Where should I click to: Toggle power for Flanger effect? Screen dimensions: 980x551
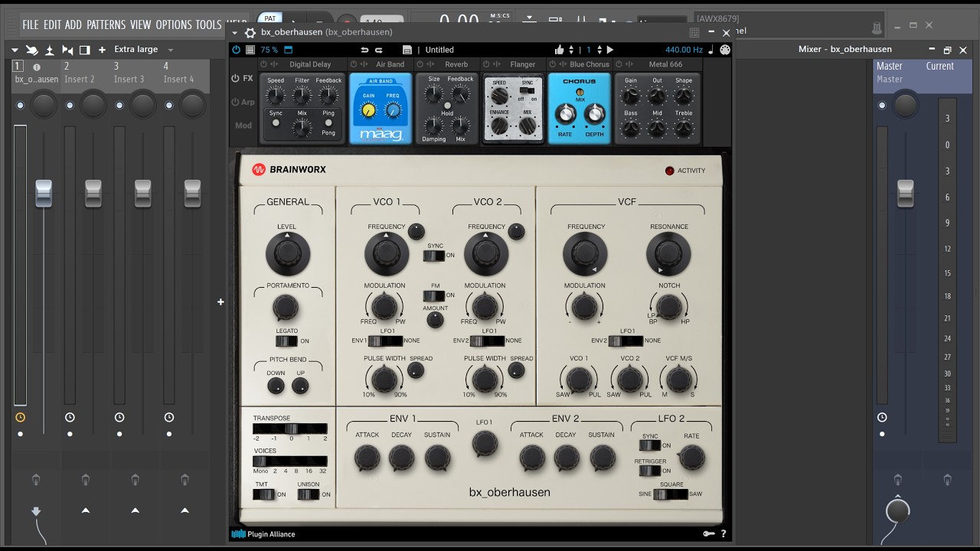point(487,64)
